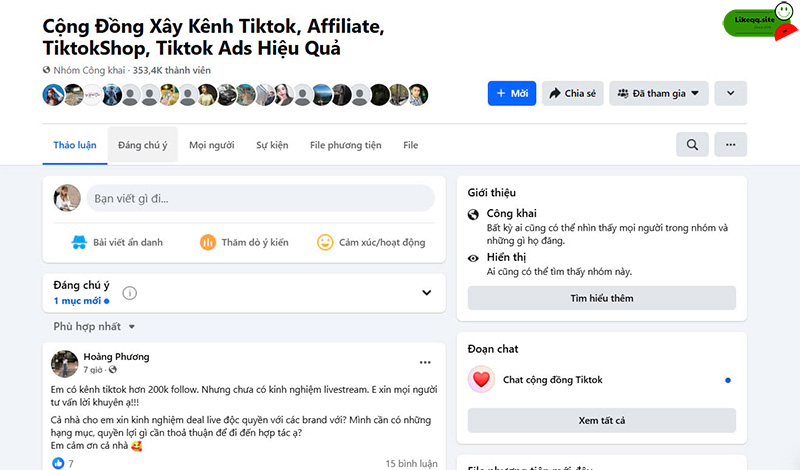Expand the chevron menu beside Đã tham gia
The width and height of the screenshot is (800, 470).
tap(731, 93)
